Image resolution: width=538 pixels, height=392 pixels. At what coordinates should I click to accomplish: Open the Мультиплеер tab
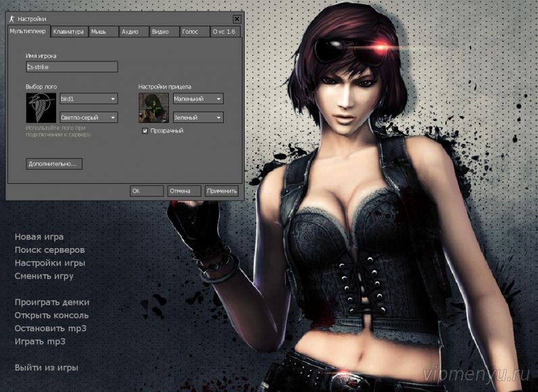click(28, 31)
